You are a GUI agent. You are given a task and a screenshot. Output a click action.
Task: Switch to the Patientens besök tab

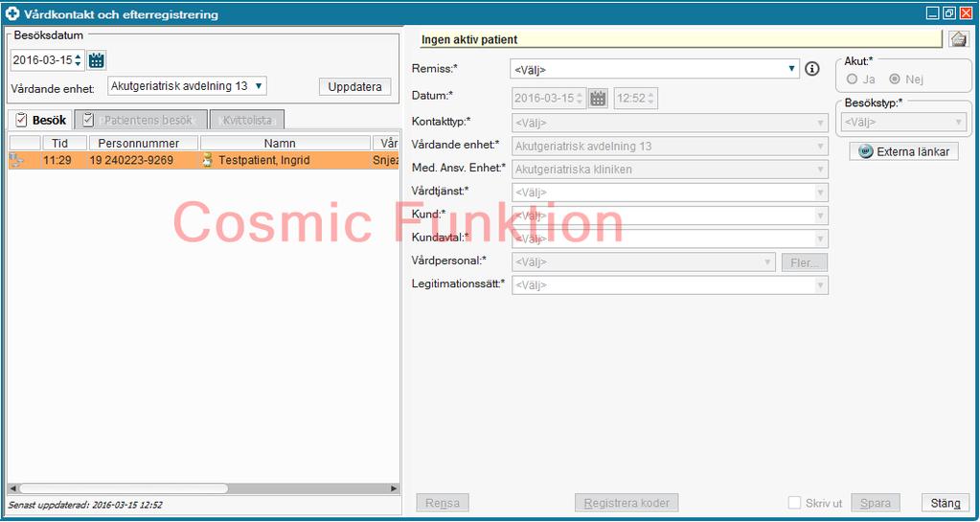tap(141, 120)
